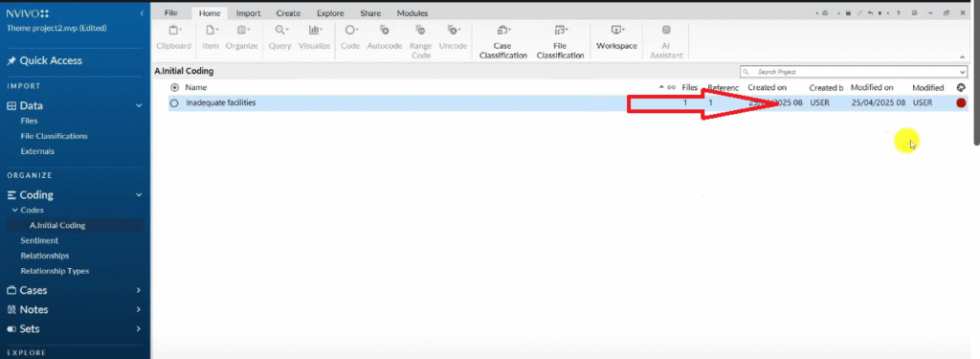Open the Query ribbon menu
Screen dimensions: 980x359
click(280, 37)
